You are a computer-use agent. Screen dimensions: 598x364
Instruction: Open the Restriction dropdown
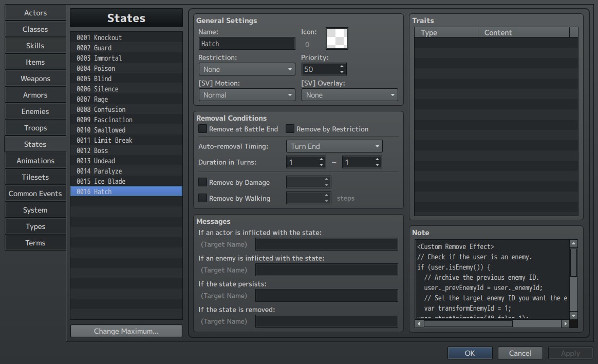pos(247,69)
